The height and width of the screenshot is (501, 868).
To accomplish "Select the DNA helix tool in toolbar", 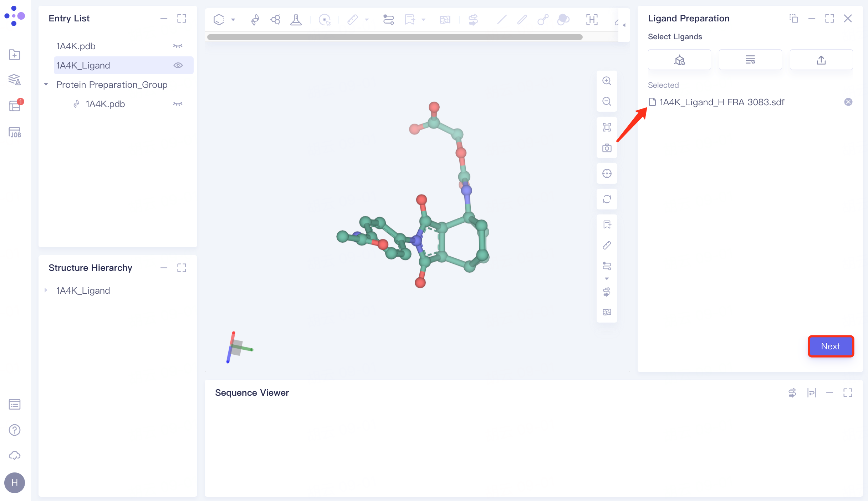I will [x=255, y=20].
